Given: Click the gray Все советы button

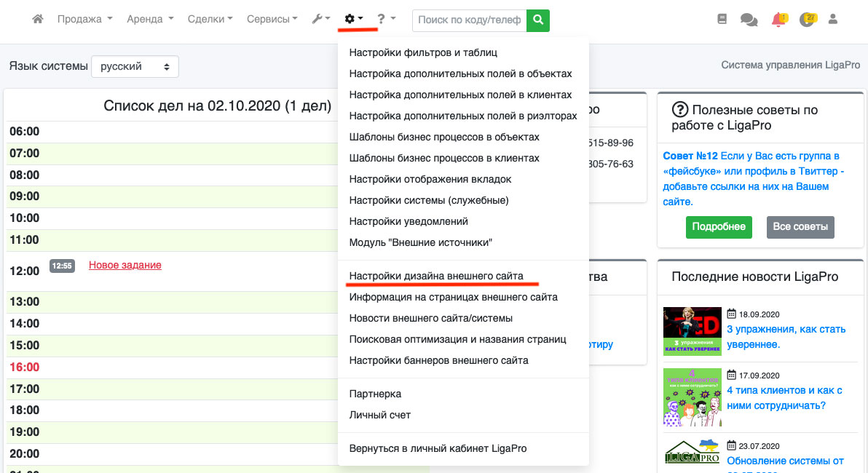Looking at the screenshot, I should [800, 227].
